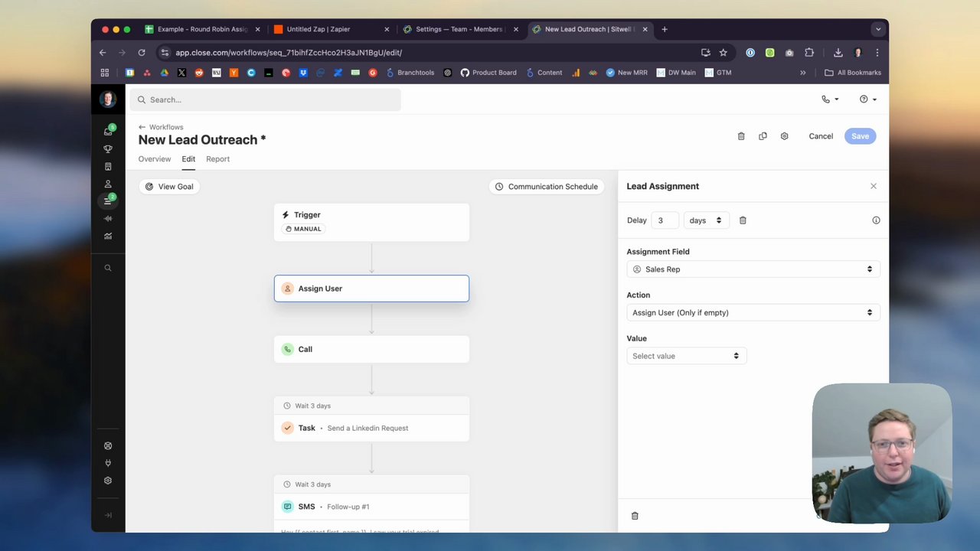Click the Search input field
The width and height of the screenshot is (980, 551).
pyautogui.click(x=265, y=99)
